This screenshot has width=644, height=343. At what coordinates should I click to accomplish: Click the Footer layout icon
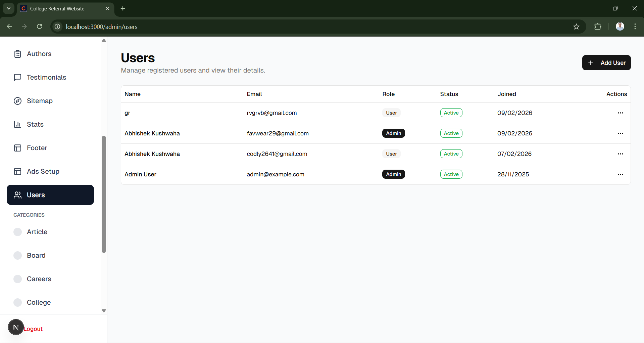point(17,148)
